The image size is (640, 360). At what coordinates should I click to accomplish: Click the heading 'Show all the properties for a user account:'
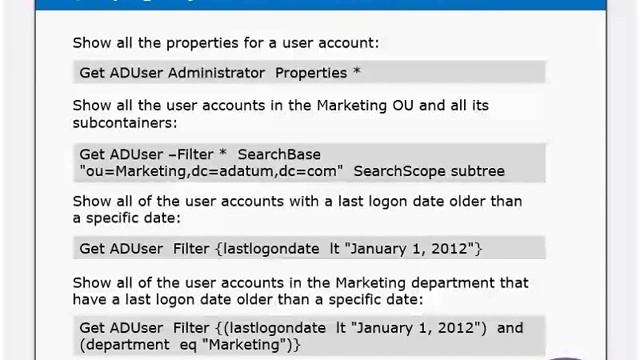(226, 43)
